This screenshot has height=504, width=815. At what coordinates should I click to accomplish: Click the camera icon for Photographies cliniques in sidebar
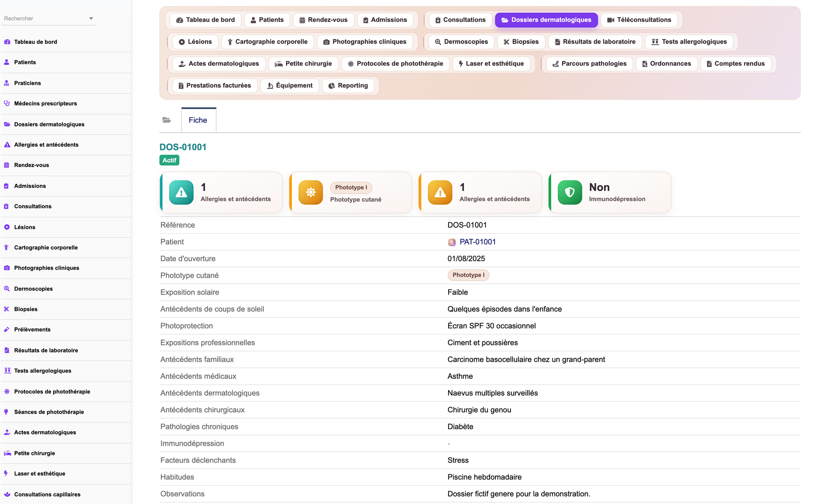click(x=7, y=268)
